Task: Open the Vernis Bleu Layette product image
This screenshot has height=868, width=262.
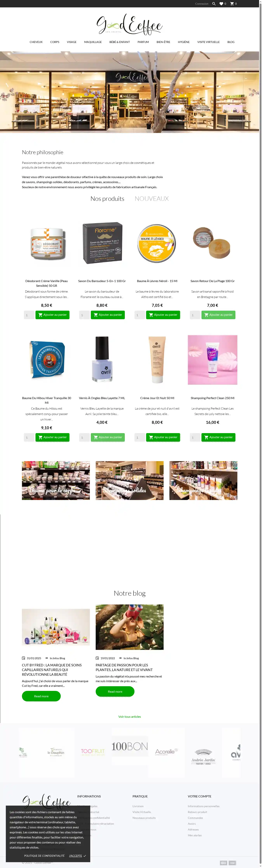Action: pyautogui.click(x=102, y=360)
